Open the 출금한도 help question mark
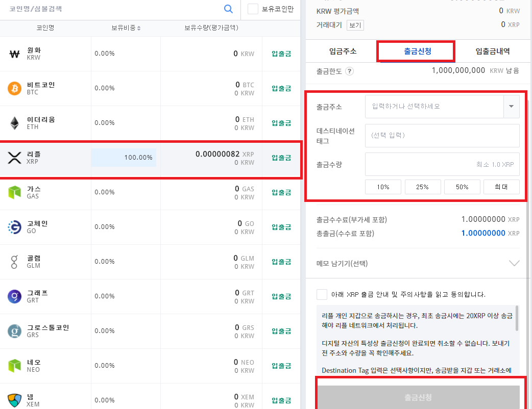 tap(350, 71)
